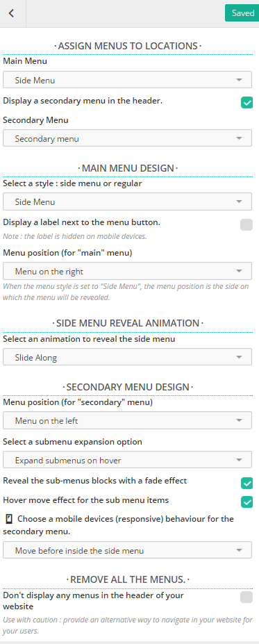The height and width of the screenshot is (644, 259).
Task: Click the Remove All the Menus section heading
Action: pos(128,579)
